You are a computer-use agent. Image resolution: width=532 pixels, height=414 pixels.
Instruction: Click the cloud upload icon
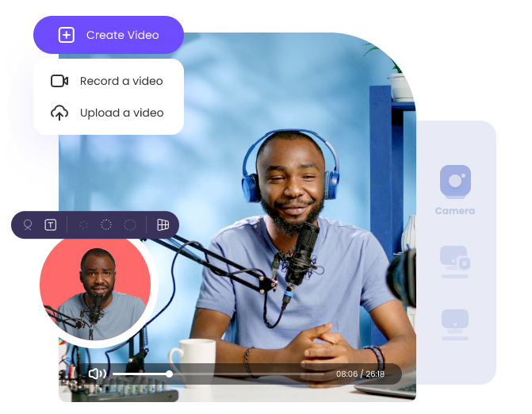pos(59,113)
